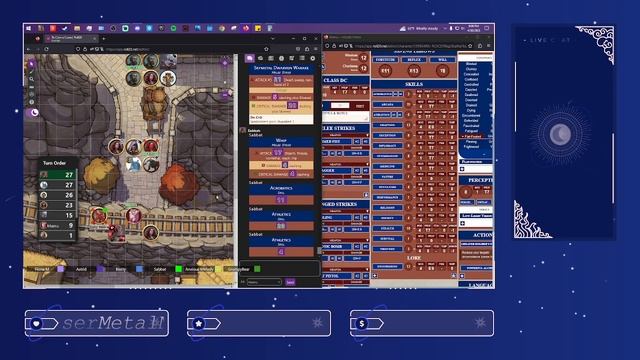Open Chrome from the taskbar
The width and height of the screenshot is (640, 360).
(x=222, y=28)
